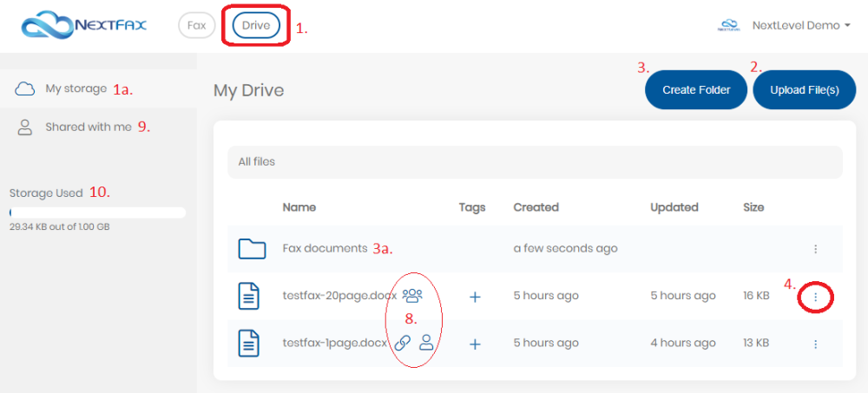Click the group share icon on testfax-20page.docx
Screen dimensions: 868x393
point(412,296)
